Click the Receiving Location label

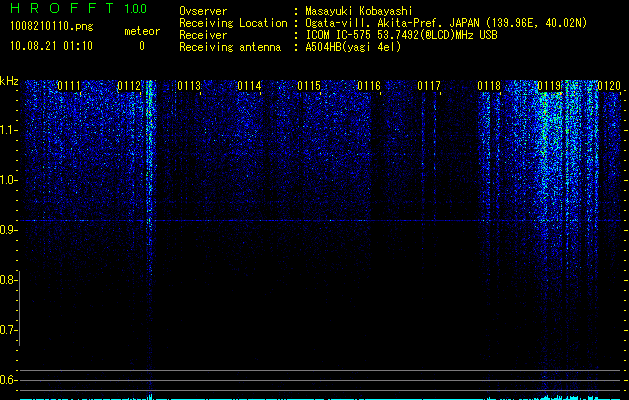coord(233,23)
